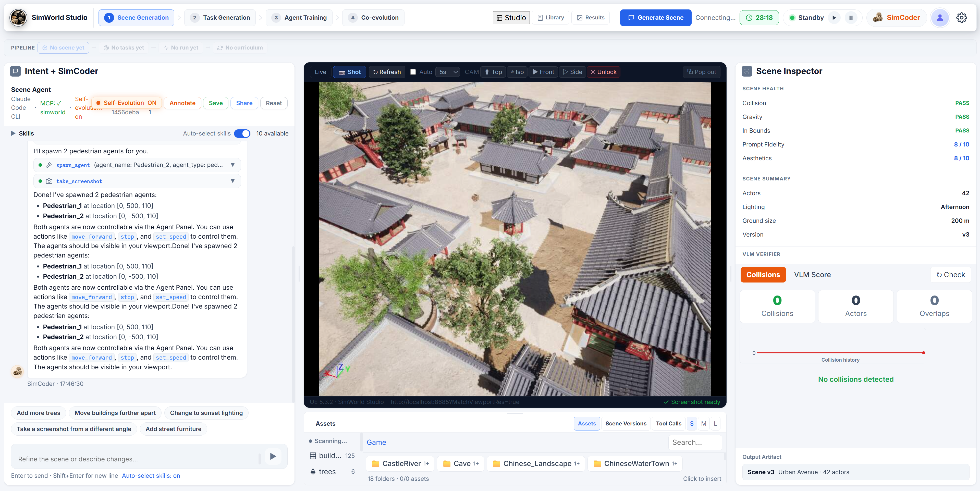Viewport: 980px width, 491px height.
Task: Switch camera to Top view
Action: 493,72
